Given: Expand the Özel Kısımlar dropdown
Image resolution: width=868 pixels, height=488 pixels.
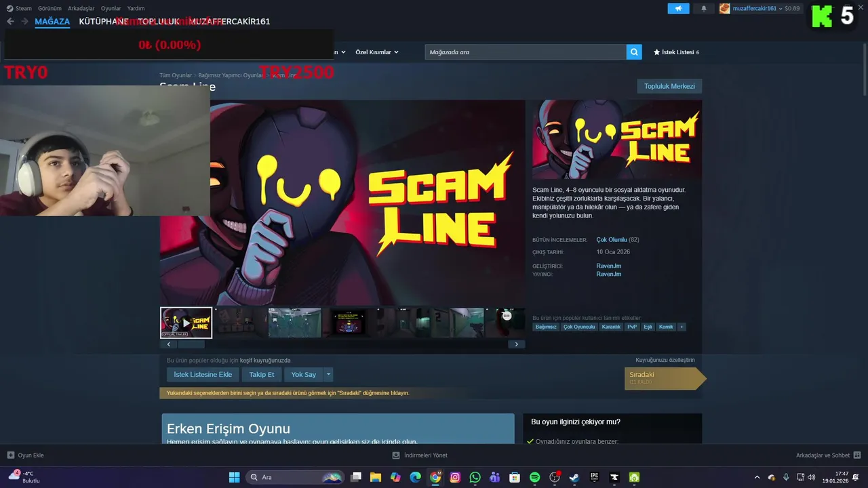Looking at the screenshot, I should (377, 52).
